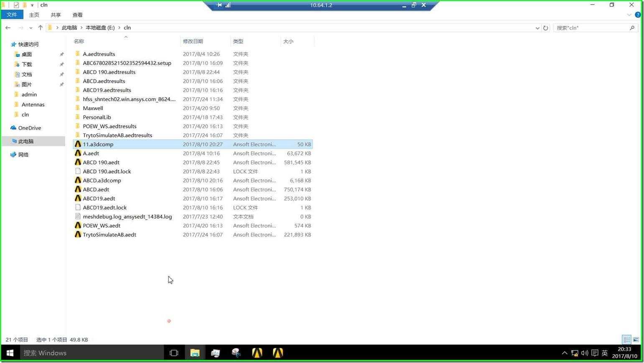Screen dimensions: 644x363
Task: Open the 11.a3dcomp file icon
Action: point(78,144)
